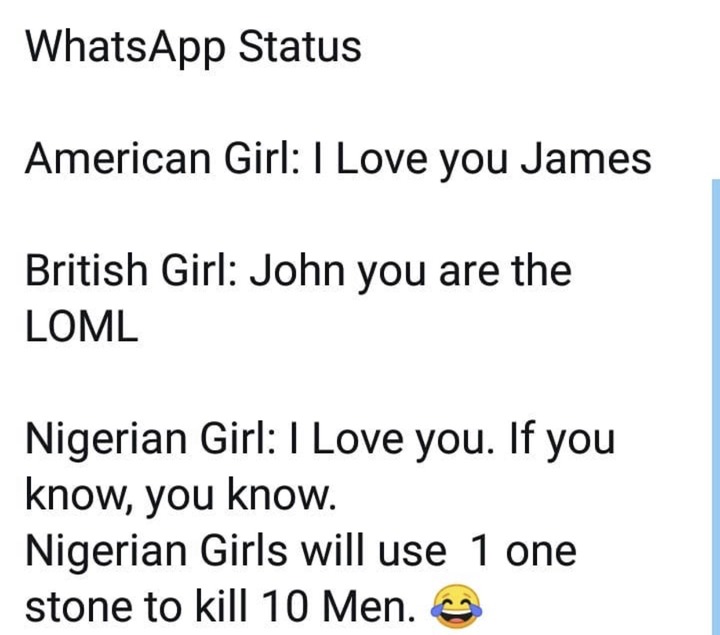This screenshot has width=720, height=635.
Task: Click the "American Girl:" label
Action: [161, 159]
